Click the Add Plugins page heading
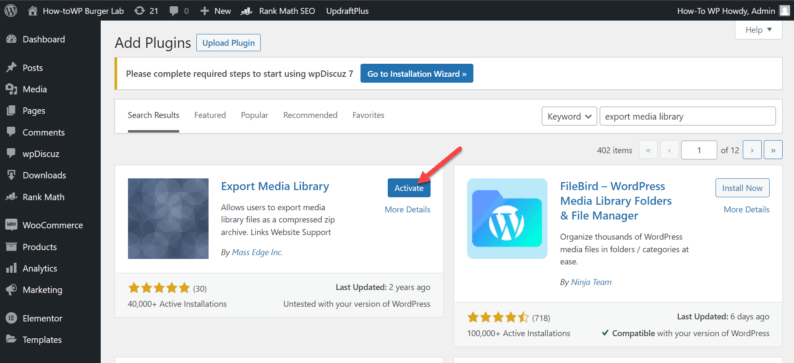Viewport: 794px width, 363px height. point(152,43)
